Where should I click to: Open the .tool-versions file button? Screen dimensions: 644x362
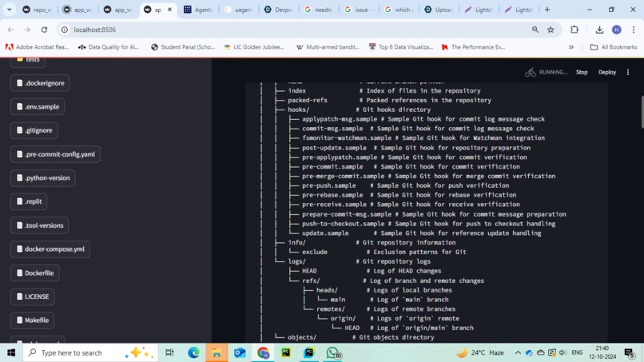(39, 225)
